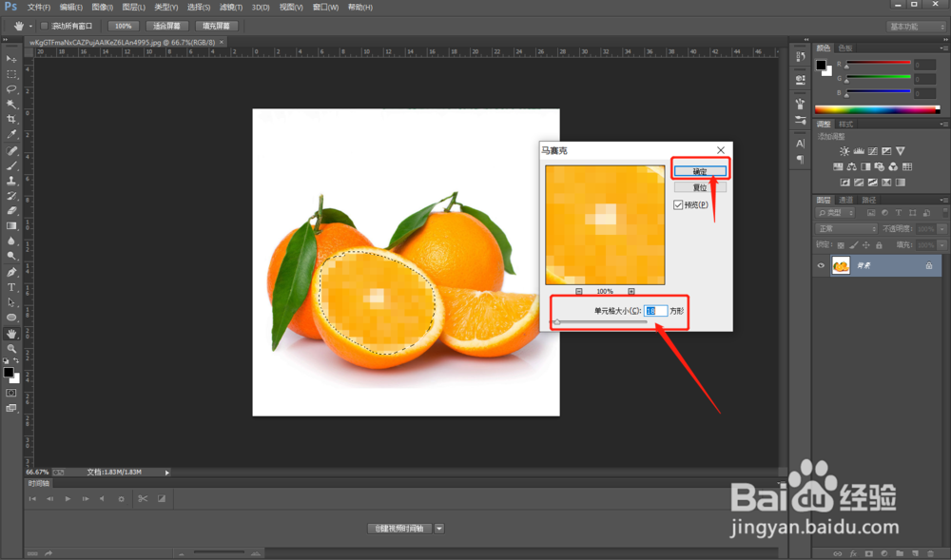Toggle Preview checkbox in Mosaic dialog
Image resolution: width=951 pixels, height=560 pixels.
pos(678,204)
